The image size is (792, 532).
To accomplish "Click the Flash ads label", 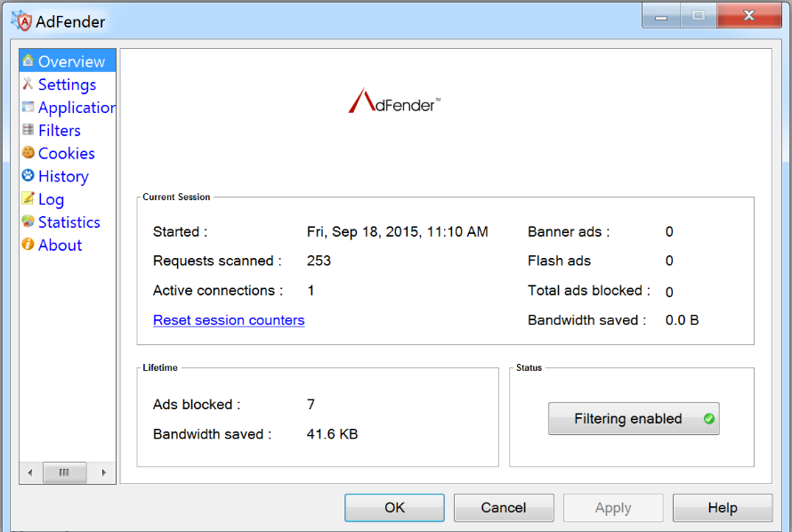I will tap(559, 261).
